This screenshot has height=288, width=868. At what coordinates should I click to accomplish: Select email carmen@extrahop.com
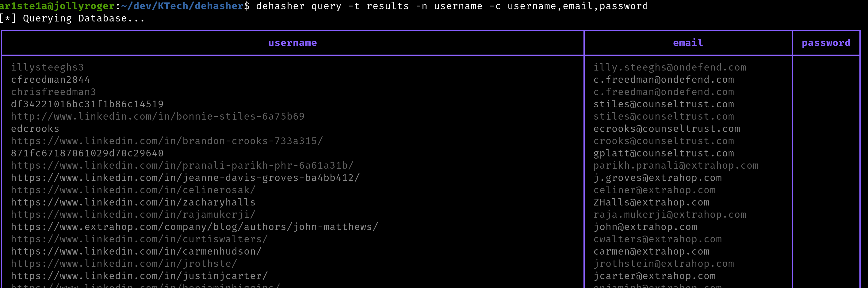point(651,251)
